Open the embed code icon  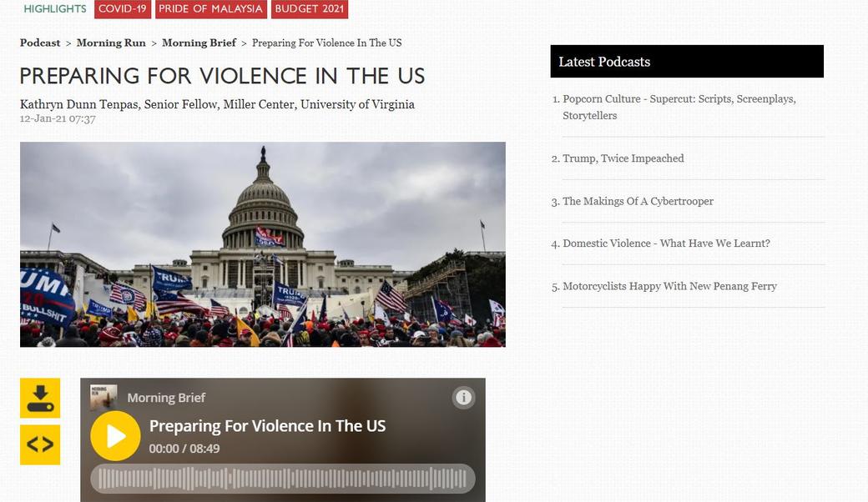pos(40,444)
